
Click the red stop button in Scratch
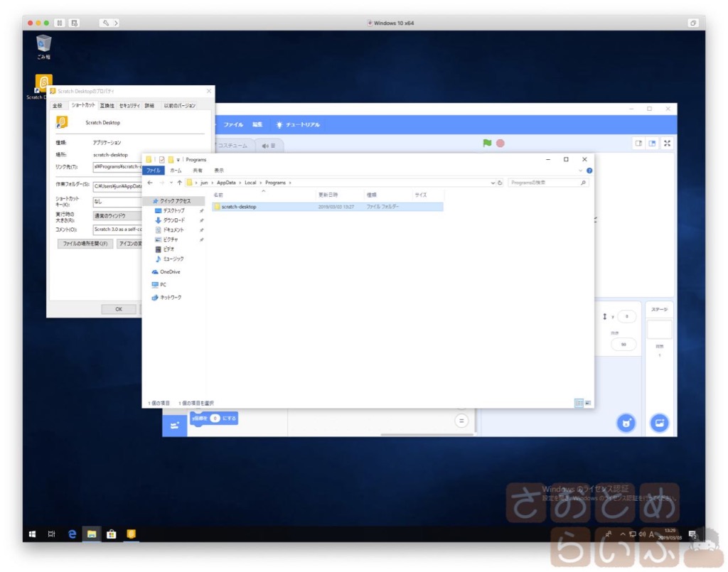500,144
